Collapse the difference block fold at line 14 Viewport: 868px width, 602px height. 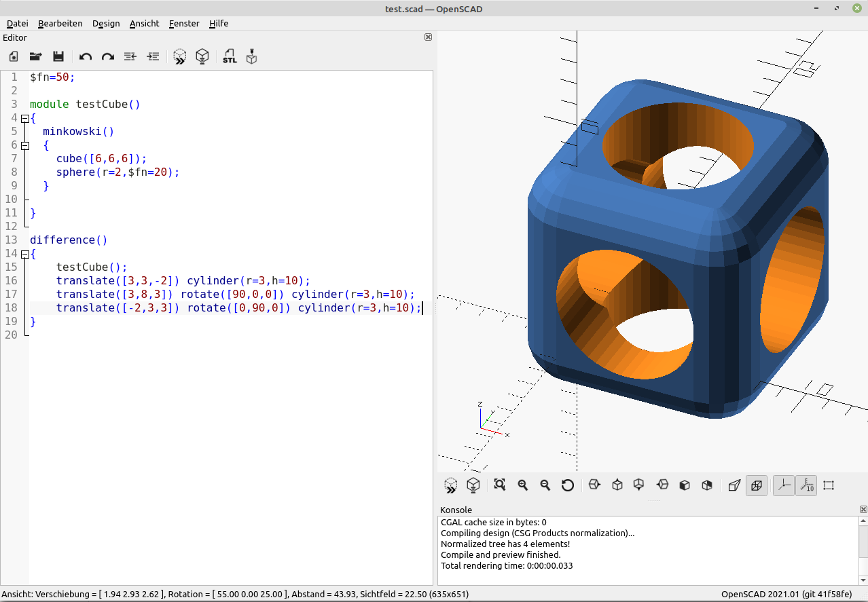[x=25, y=254]
